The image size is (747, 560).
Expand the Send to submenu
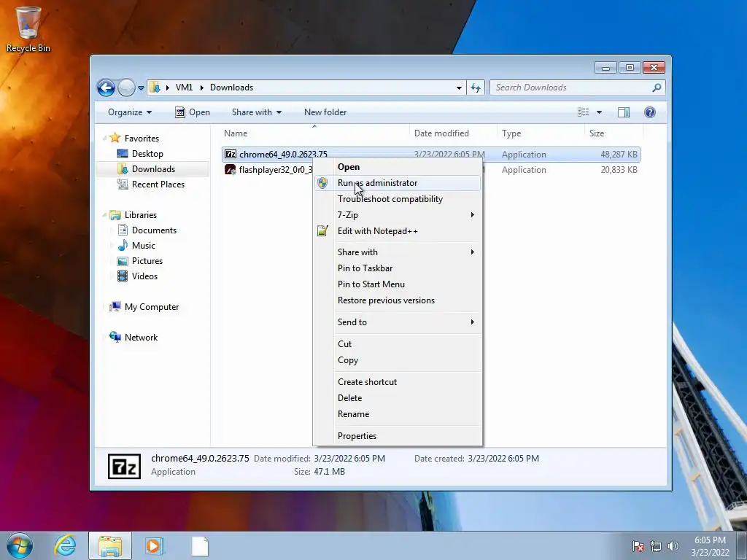coord(398,322)
